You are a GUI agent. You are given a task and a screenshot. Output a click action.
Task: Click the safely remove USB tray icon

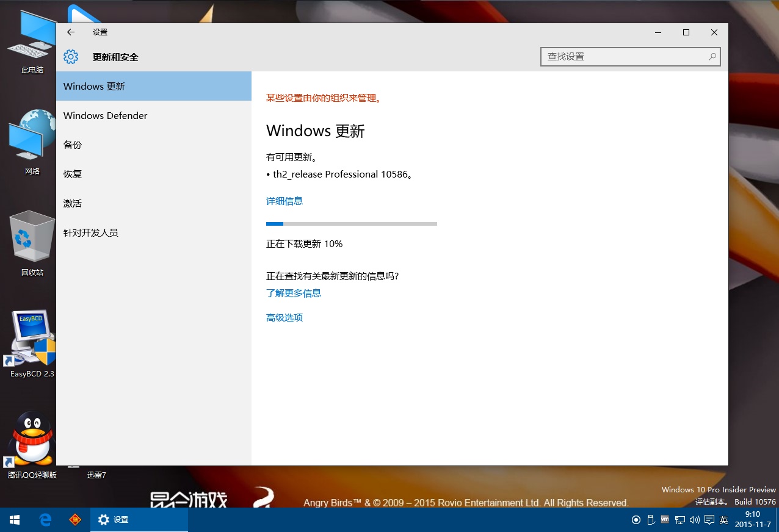[651, 520]
